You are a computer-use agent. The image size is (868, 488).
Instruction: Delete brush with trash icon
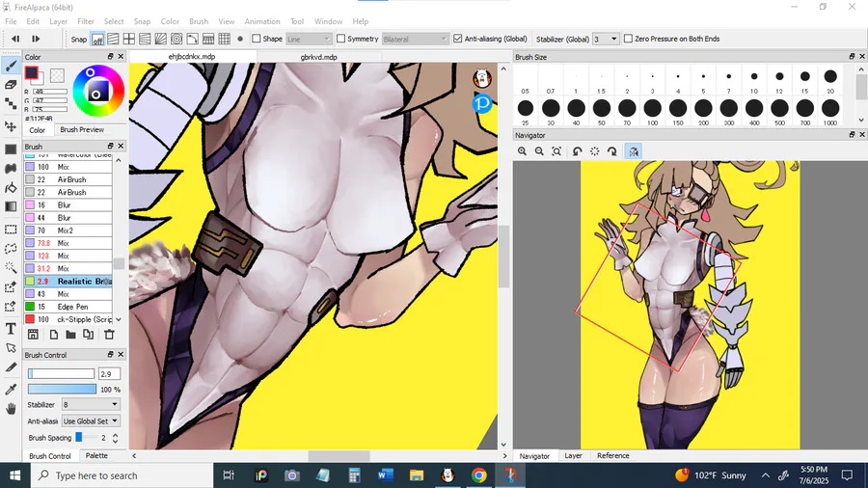click(109, 335)
